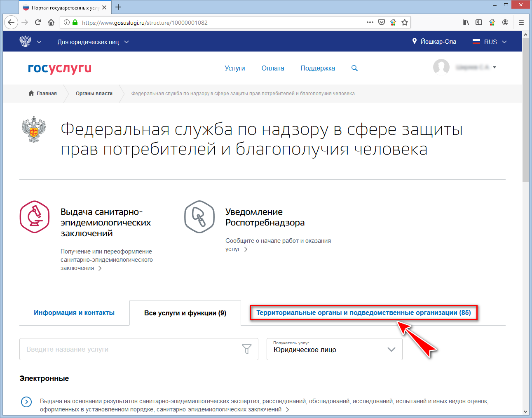This screenshot has height=418, width=532.
Task: Click the Роспотребнадзор emblem icon
Action: [x=34, y=130]
